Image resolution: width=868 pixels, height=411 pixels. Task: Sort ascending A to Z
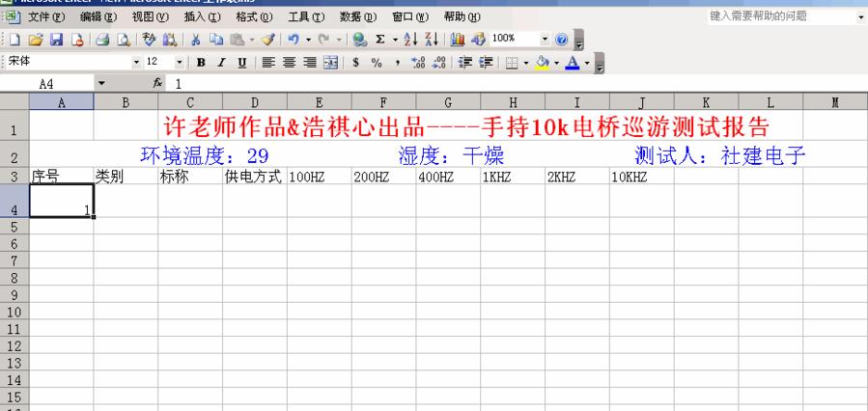tap(410, 40)
